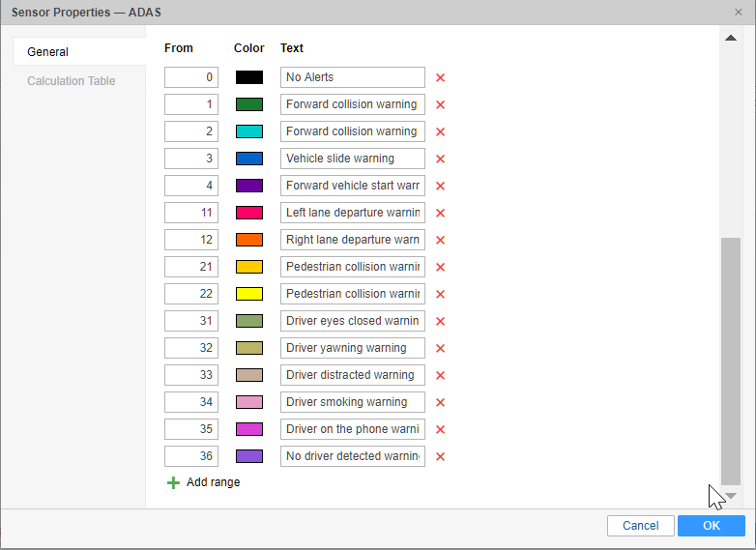The width and height of the screenshot is (756, 550).
Task: Close the Sensor Properties dialog
Action: click(x=739, y=12)
